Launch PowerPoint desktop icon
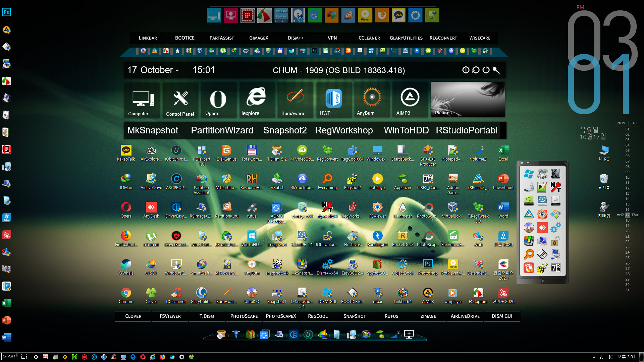This screenshot has height=362, width=644. click(x=503, y=181)
